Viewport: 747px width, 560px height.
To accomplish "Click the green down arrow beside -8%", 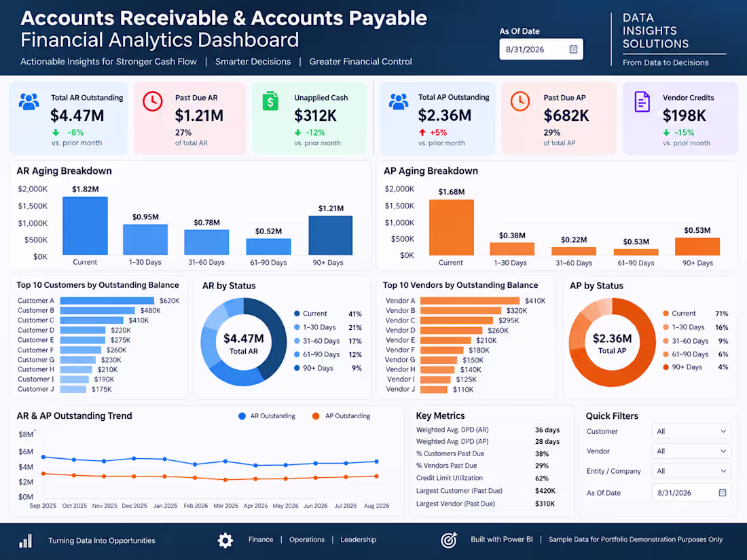I will (x=56, y=132).
